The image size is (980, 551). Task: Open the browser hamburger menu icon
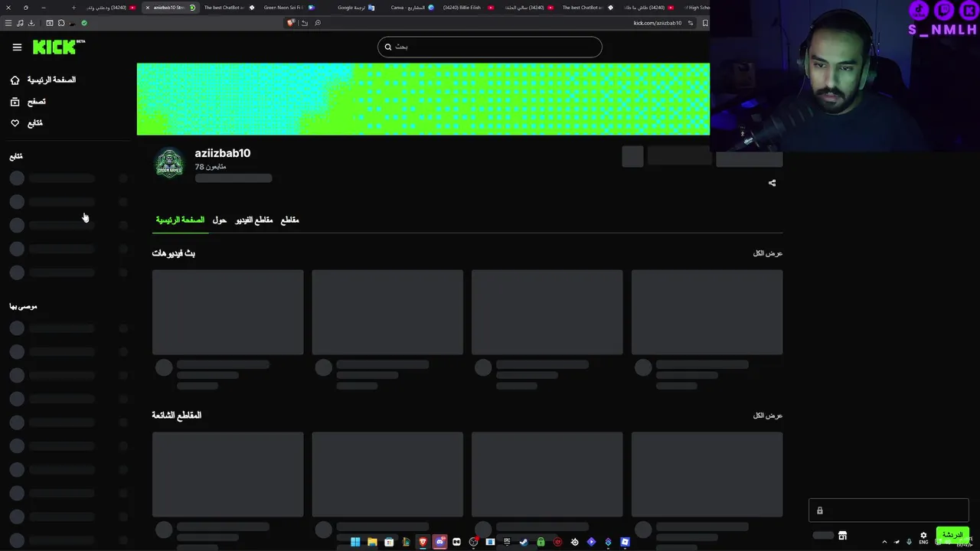[8, 23]
